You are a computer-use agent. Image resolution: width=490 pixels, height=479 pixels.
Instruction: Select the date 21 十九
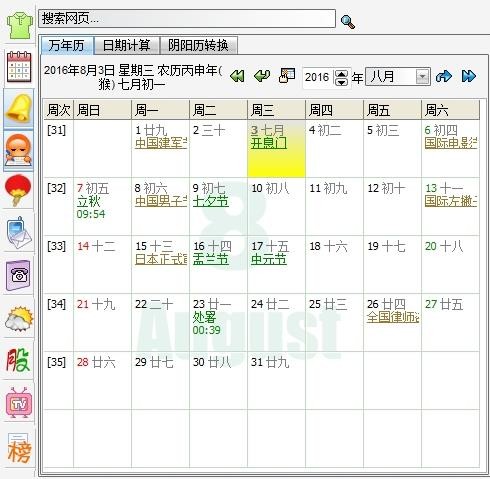(102, 323)
